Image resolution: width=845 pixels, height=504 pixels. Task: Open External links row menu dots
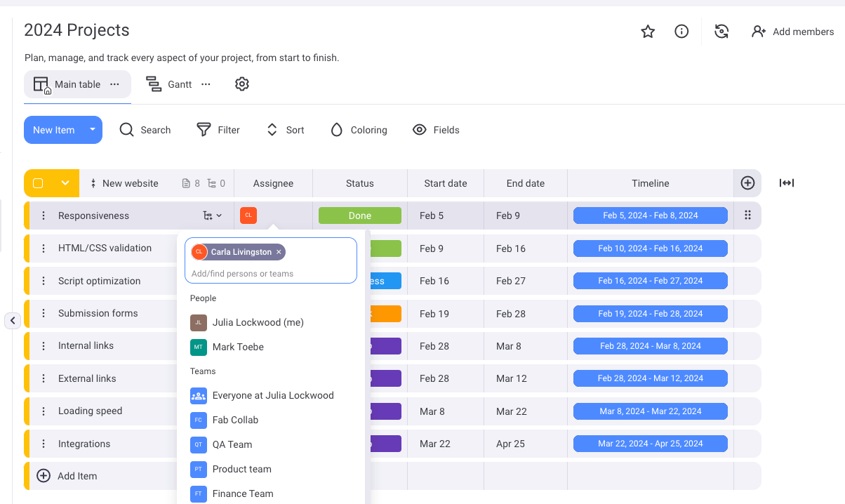44,378
